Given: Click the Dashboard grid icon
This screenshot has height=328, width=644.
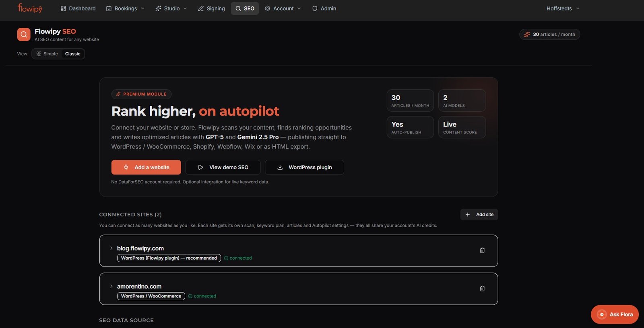Looking at the screenshot, I should click(x=63, y=8).
